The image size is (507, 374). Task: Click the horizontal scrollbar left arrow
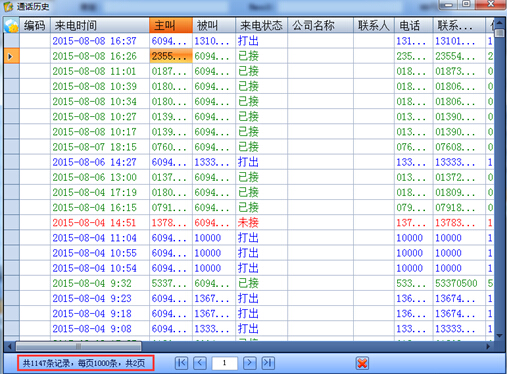click(x=10, y=346)
